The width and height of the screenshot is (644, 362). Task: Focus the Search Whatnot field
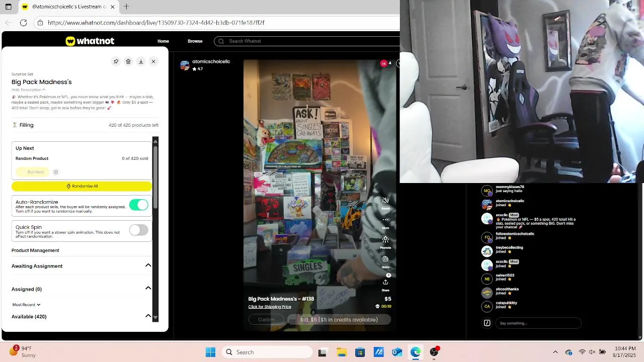307,41
